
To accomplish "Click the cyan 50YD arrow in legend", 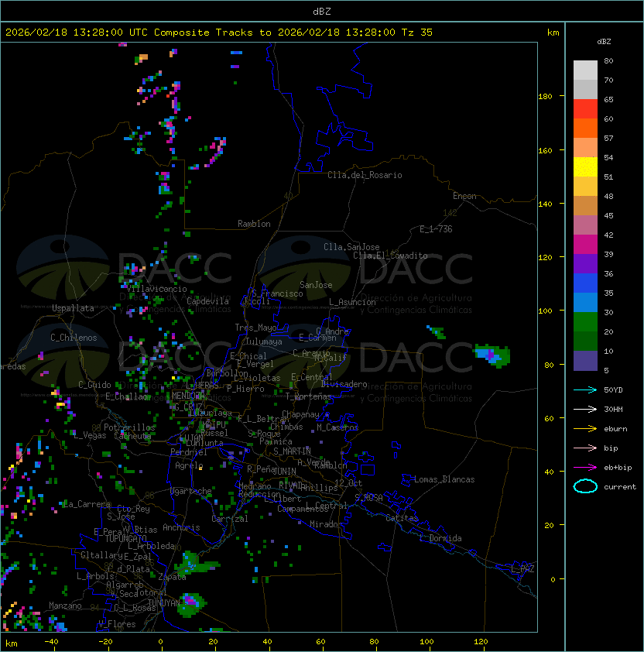I will [585, 389].
